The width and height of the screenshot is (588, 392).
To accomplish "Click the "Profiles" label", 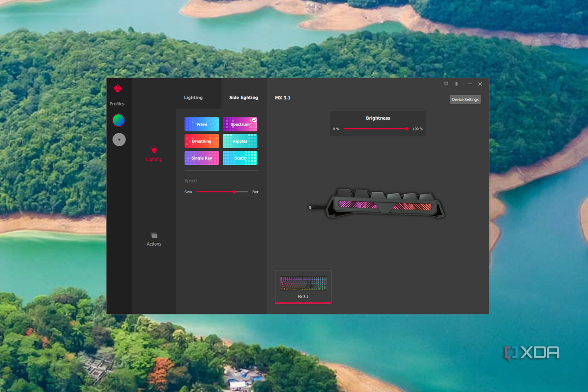I will (x=117, y=104).
